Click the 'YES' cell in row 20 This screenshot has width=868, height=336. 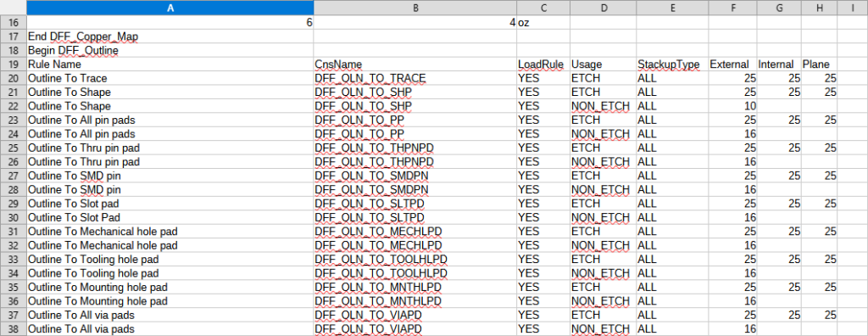coord(543,78)
